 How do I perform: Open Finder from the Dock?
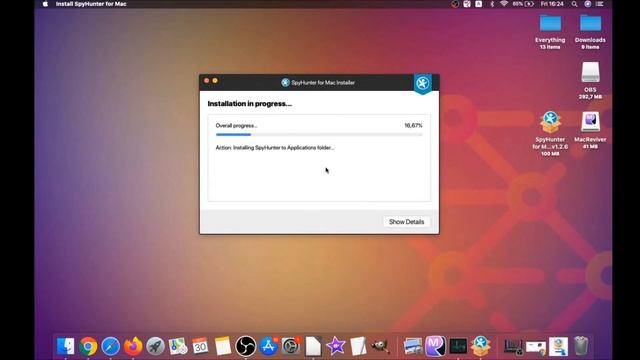pos(66,346)
